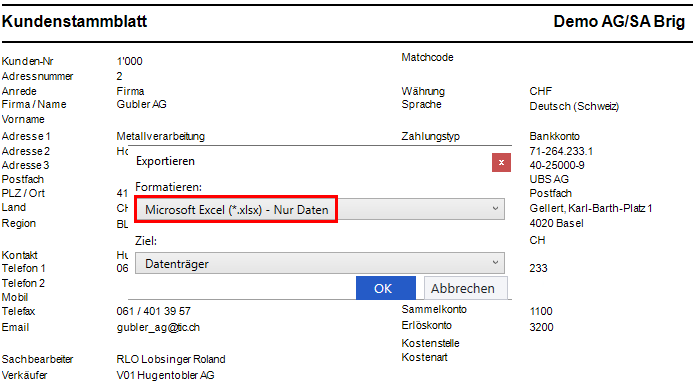Close the Exportieren dialog with red X

pos(501,163)
